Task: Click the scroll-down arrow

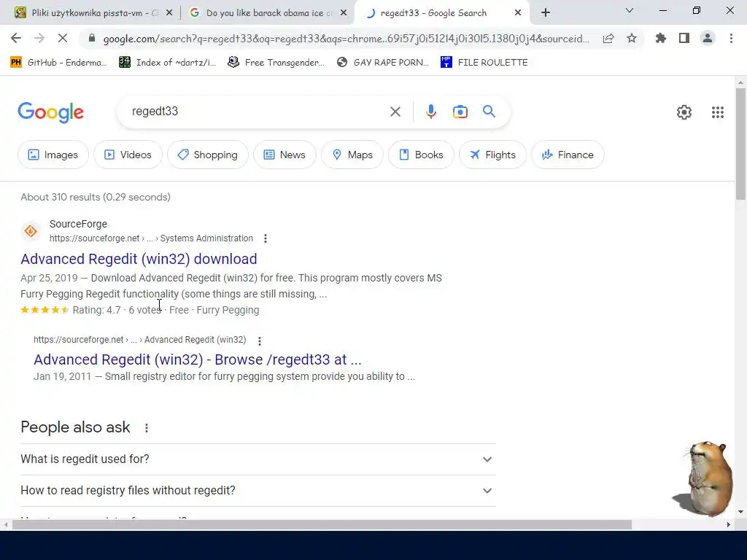Action: tap(740, 513)
